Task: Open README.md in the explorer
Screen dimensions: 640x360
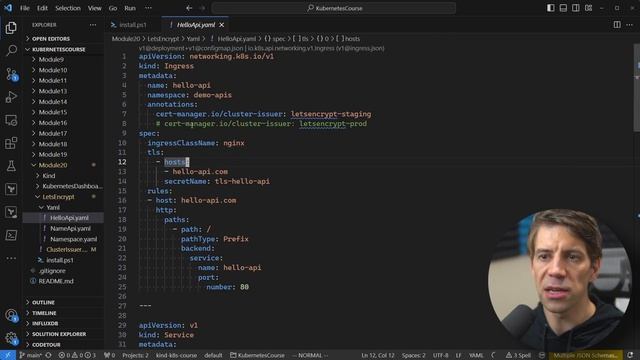Action: [x=56, y=281]
